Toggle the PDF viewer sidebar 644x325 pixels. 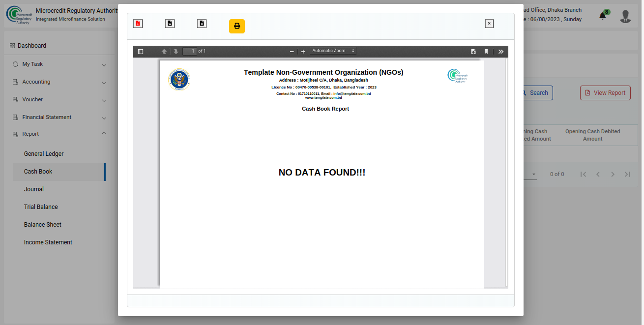(x=141, y=52)
